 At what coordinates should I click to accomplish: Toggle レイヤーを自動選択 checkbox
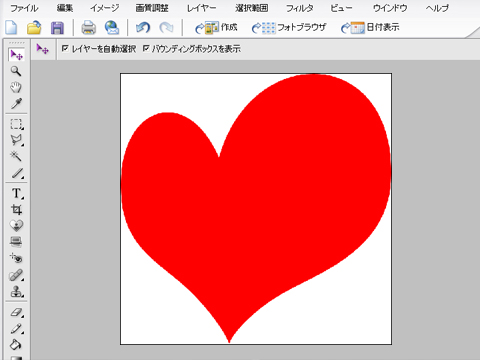(65, 49)
